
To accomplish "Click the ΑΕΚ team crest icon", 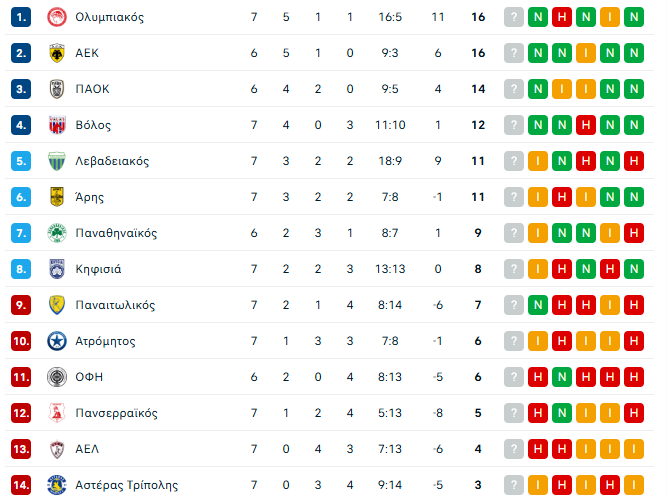I will (56, 53).
